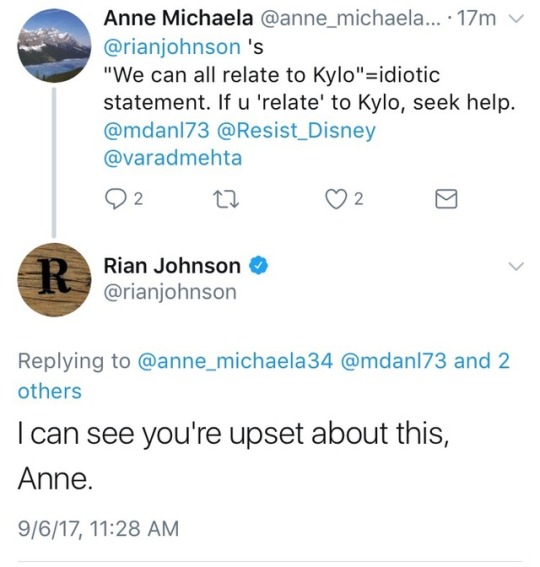
Task: Click the 9/6/17, 11:28 AM timestamp
Action: coord(98,529)
